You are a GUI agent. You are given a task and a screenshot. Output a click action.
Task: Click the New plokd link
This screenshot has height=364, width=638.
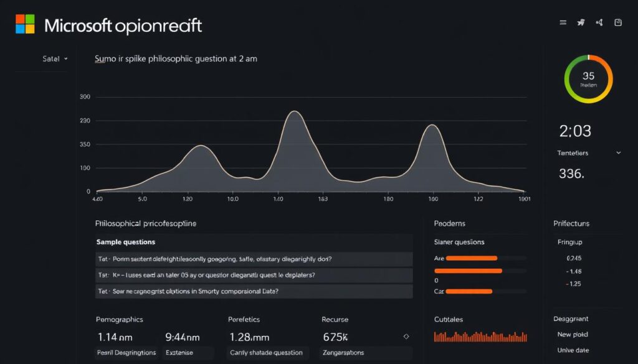572,334
